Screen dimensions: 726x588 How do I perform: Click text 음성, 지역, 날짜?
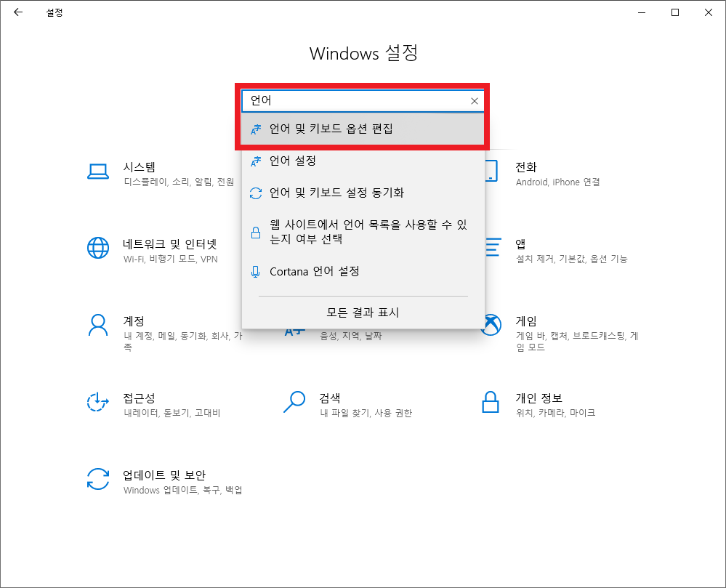pos(350,336)
